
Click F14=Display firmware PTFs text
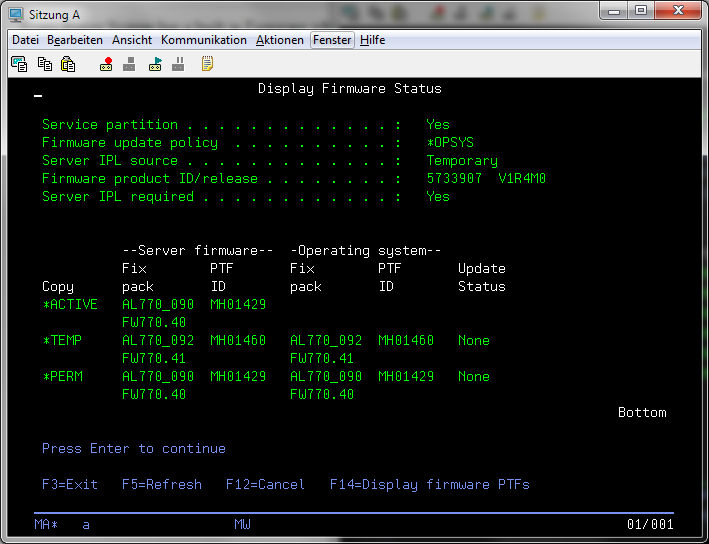coord(430,485)
